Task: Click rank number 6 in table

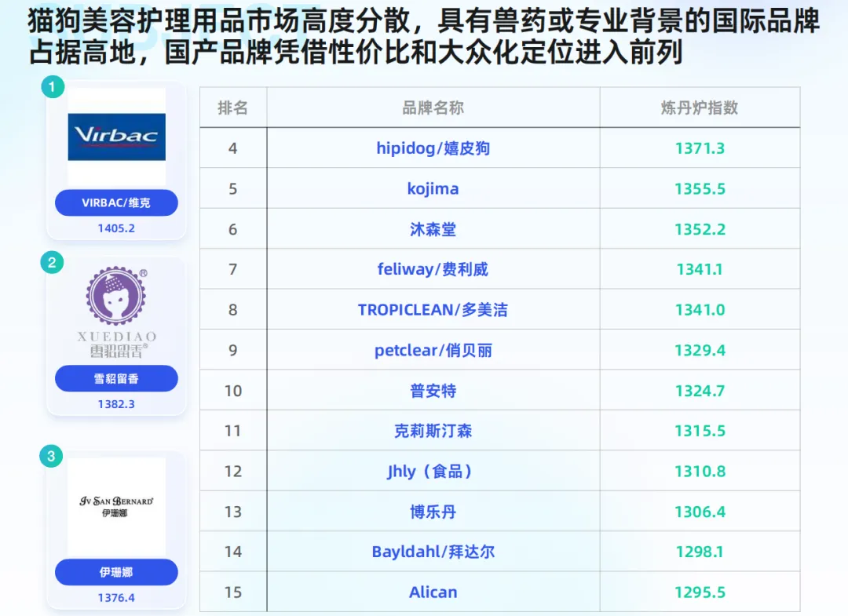Action: coord(232,229)
